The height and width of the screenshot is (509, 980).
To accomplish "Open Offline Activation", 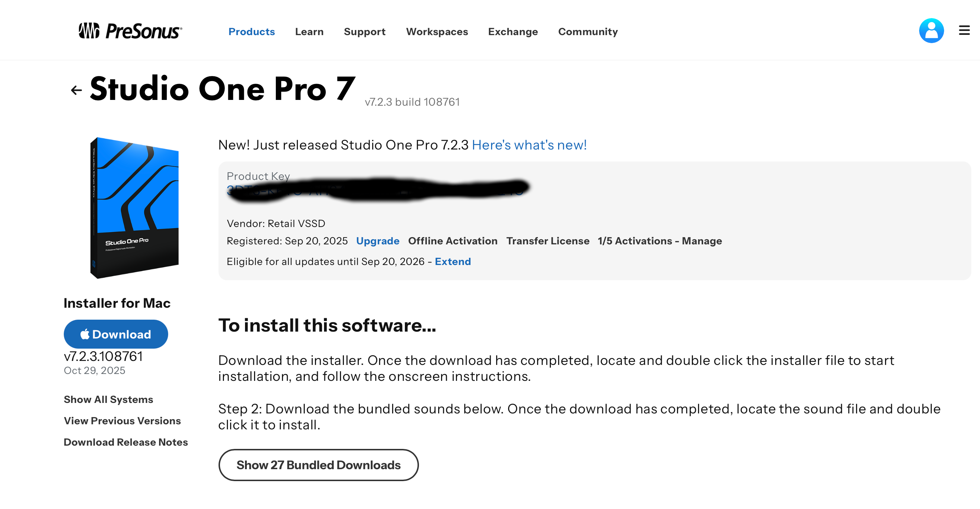I will (x=453, y=241).
